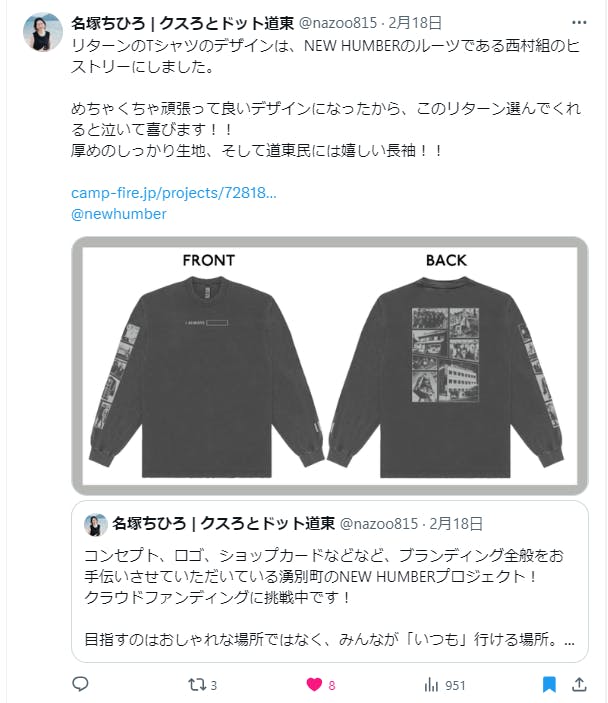Open the @newhumber mention link
The width and height of the screenshot is (608, 703).
119,214
